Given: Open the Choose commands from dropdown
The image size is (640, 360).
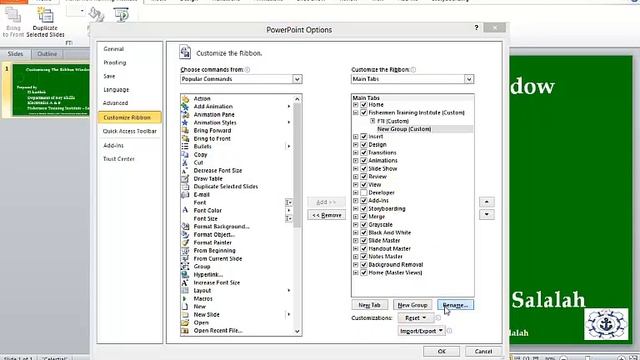Looking at the screenshot, I should (x=297, y=79).
